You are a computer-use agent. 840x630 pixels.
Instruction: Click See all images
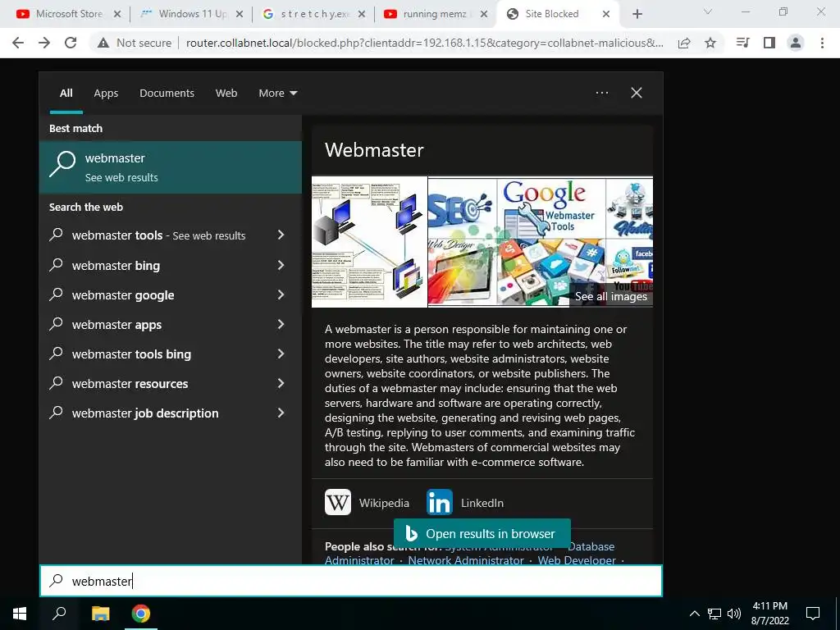pos(610,296)
